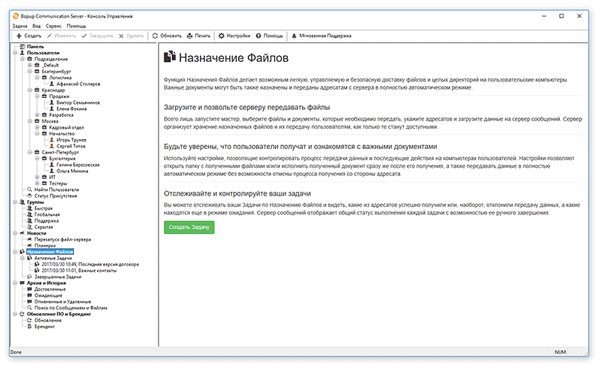The width and height of the screenshot is (600, 367).
Task: Click the Завершить toolbar button
Action: (x=97, y=36)
